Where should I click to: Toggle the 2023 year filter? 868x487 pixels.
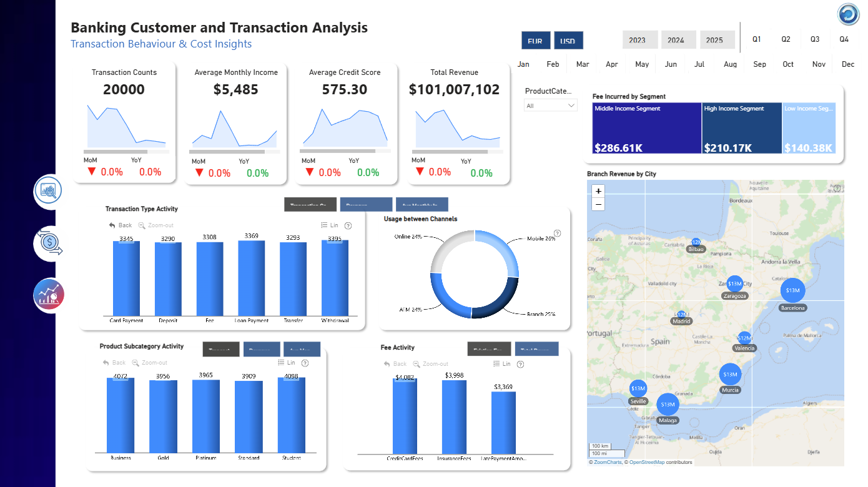point(640,40)
